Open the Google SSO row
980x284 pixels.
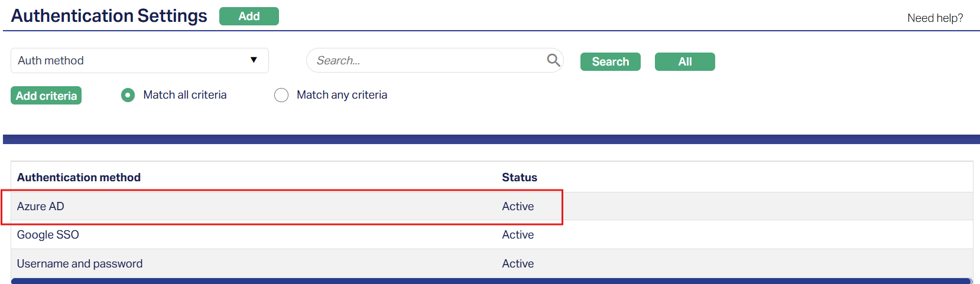pos(48,235)
